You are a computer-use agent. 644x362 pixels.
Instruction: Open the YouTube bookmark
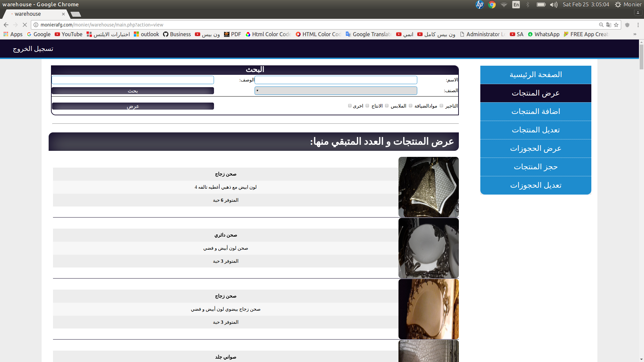(68, 34)
